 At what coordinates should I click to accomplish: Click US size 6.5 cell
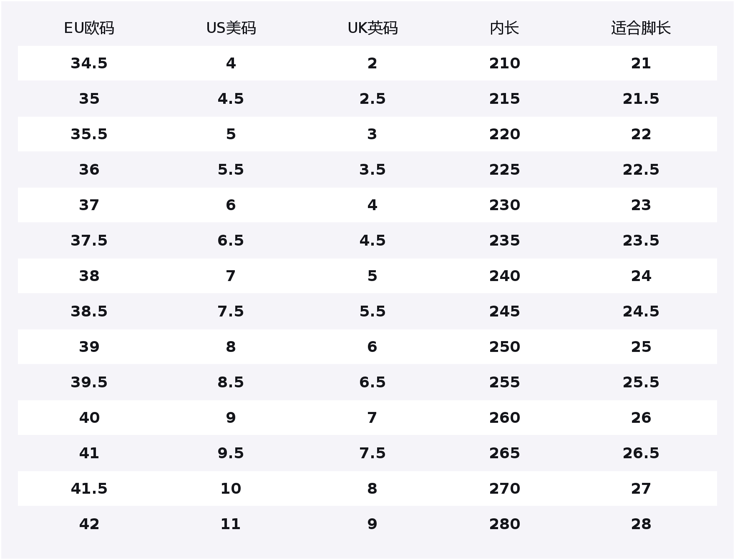(x=231, y=241)
